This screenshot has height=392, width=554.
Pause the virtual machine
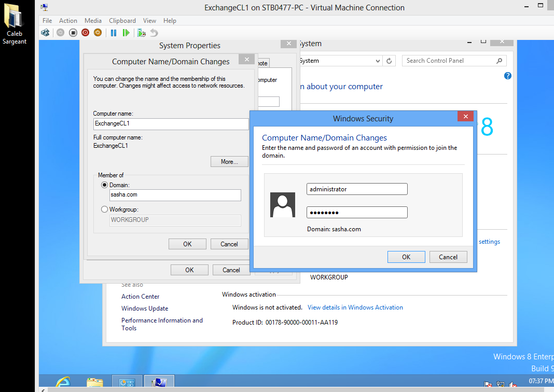click(114, 33)
